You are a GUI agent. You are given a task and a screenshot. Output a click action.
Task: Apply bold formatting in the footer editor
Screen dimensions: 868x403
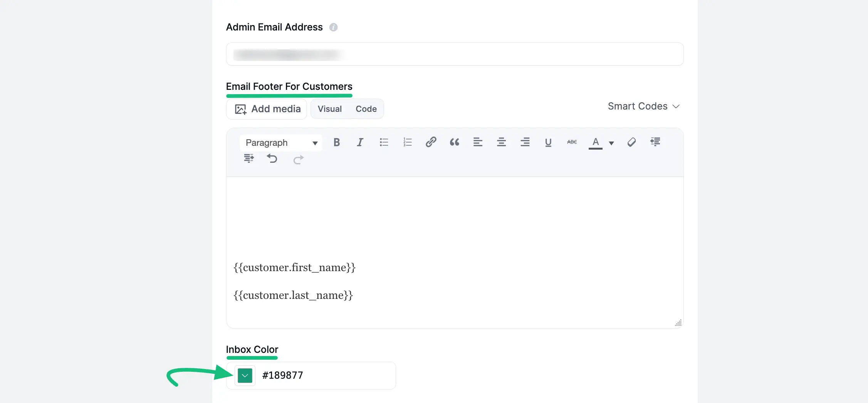coord(336,142)
